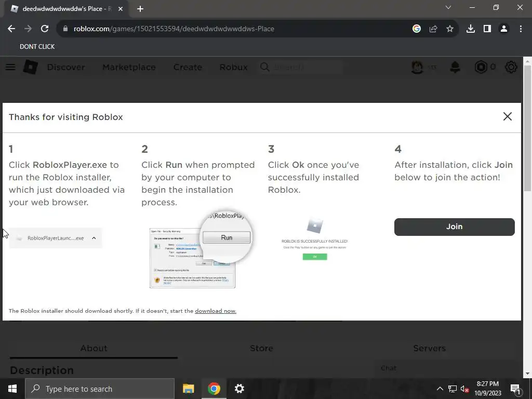
Task: Open Settings from the taskbar
Action: [239, 389]
